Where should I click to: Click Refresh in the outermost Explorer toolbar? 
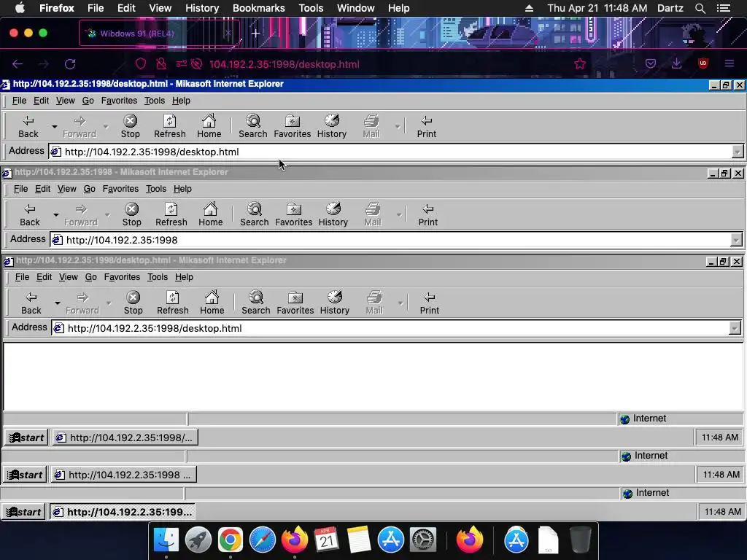click(169, 127)
